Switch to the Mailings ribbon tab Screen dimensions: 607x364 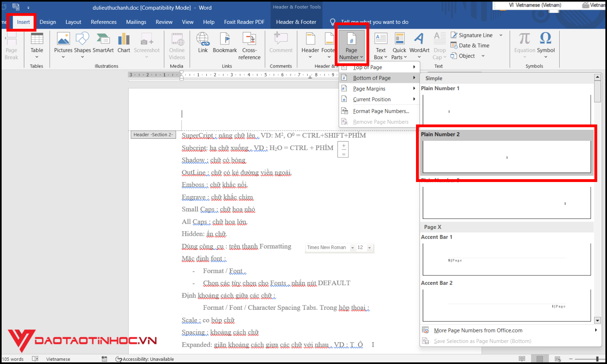point(136,22)
